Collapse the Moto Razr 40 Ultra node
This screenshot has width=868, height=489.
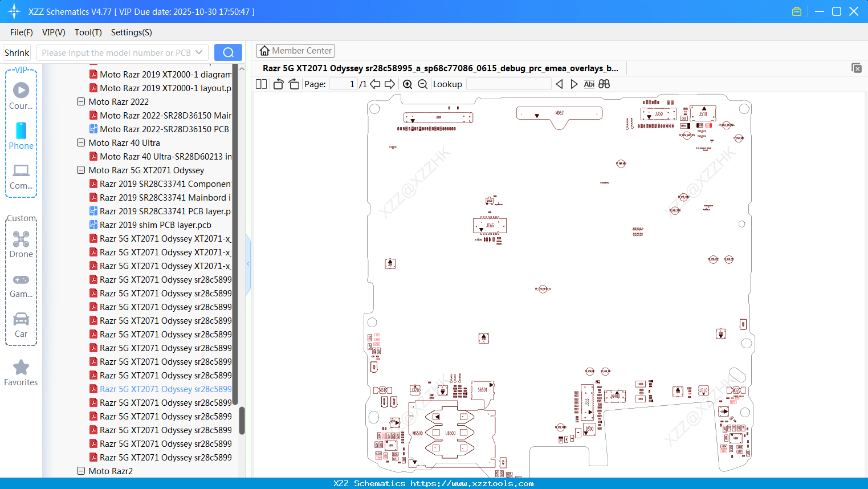pyautogui.click(x=80, y=142)
